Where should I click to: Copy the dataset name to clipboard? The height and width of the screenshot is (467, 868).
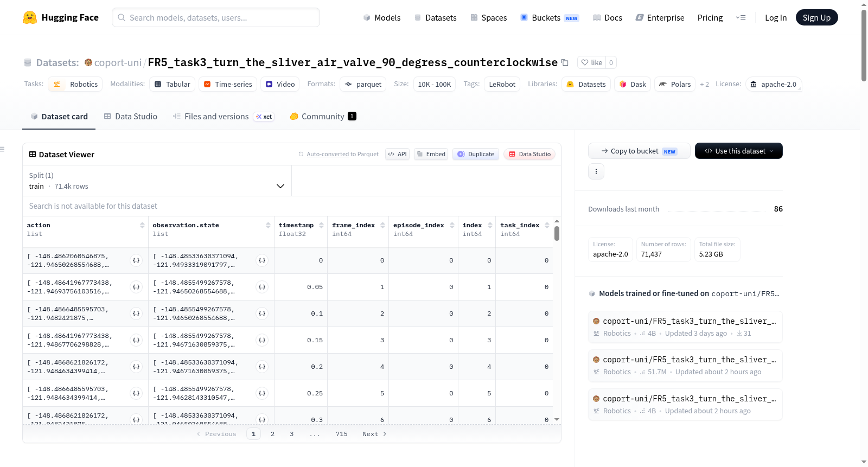[565, 62]
